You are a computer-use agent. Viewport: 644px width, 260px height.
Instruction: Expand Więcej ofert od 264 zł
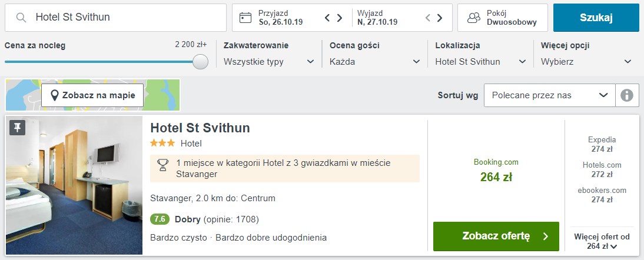tap(602, 242)
